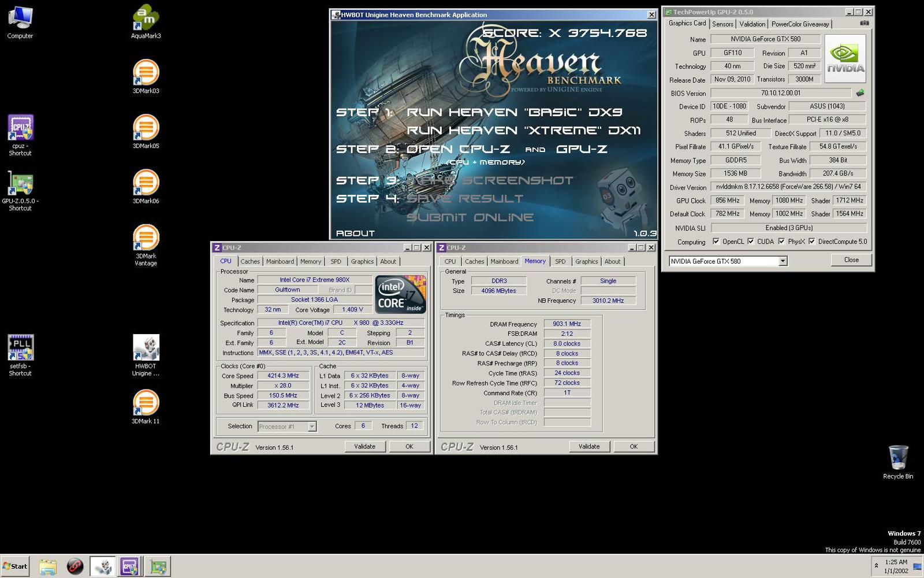Viewport: 924px width, 578px height.
Task: Switch to GPU-Z taskbar button
Action: [x=158, y=566]
